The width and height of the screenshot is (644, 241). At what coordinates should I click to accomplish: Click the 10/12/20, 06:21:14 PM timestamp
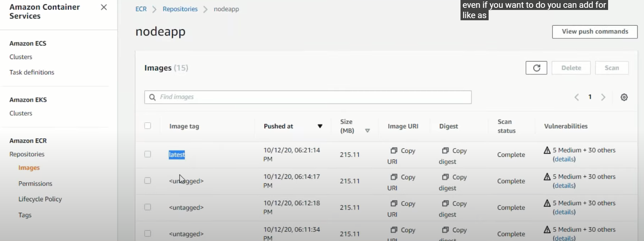coord(292,155)
